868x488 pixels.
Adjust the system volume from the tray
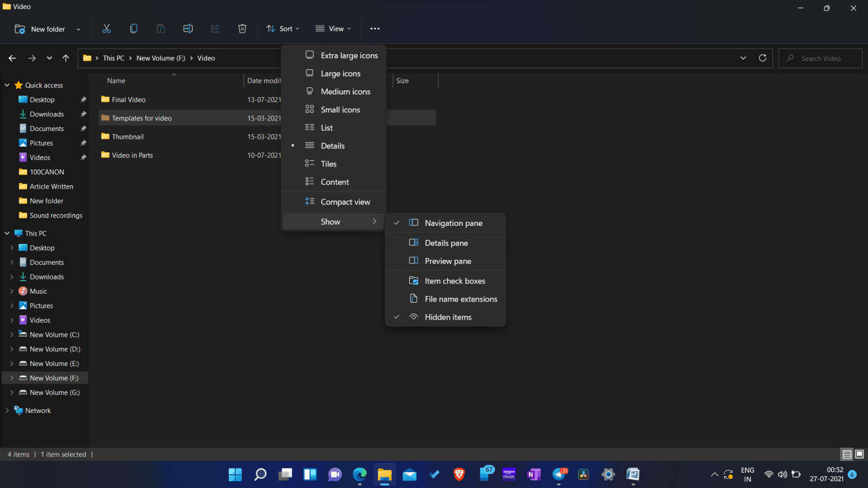coord(783,474)
